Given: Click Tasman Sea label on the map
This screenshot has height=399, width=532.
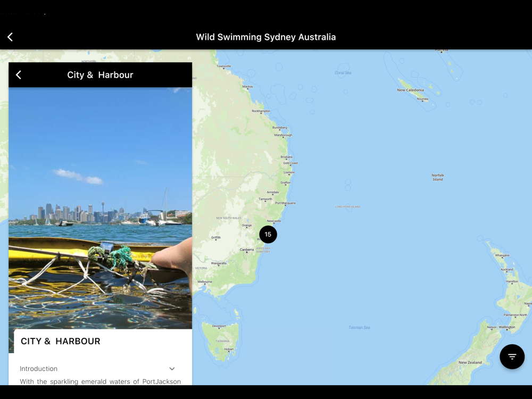Looking at the screenshot, I should click(359, 327).
